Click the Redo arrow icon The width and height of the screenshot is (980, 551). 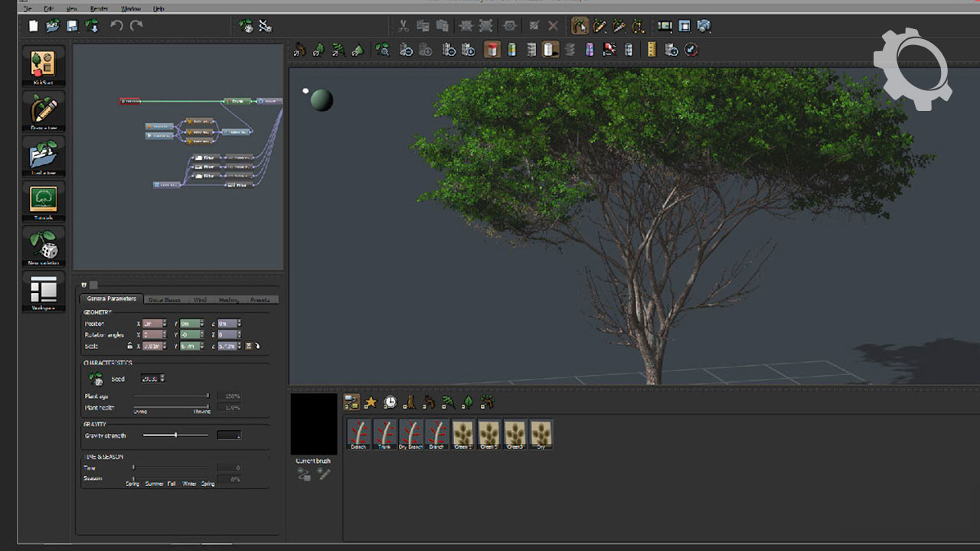tap(136, 26)
